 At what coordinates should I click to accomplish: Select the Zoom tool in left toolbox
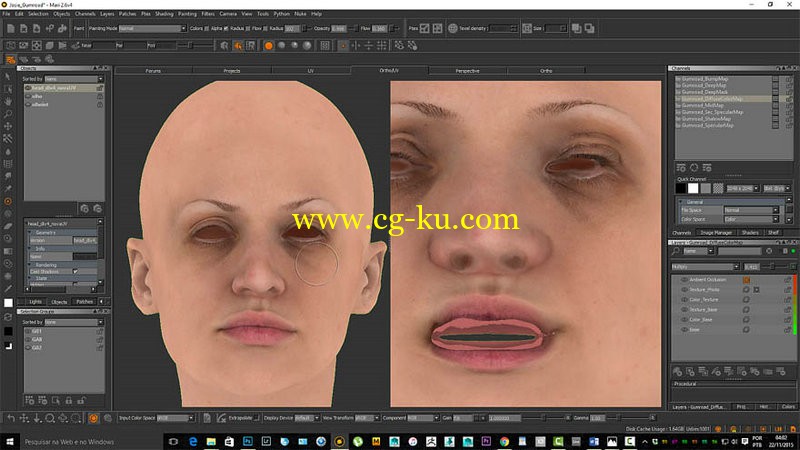pyautogui.click(x=8, y=114)
